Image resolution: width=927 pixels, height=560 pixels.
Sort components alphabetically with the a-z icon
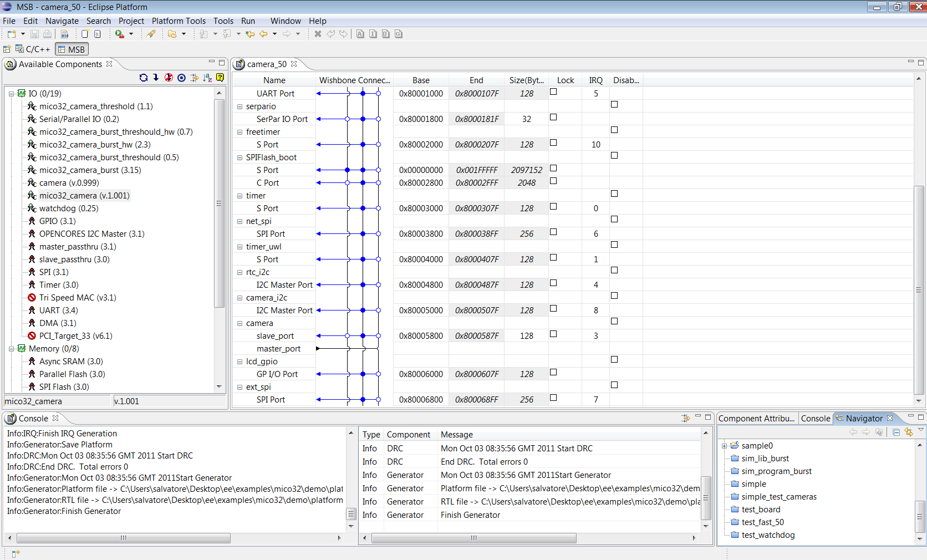[207, 78]
